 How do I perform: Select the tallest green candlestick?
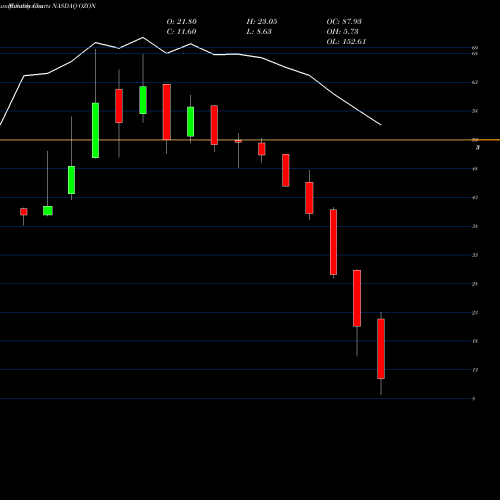point(95,130)
